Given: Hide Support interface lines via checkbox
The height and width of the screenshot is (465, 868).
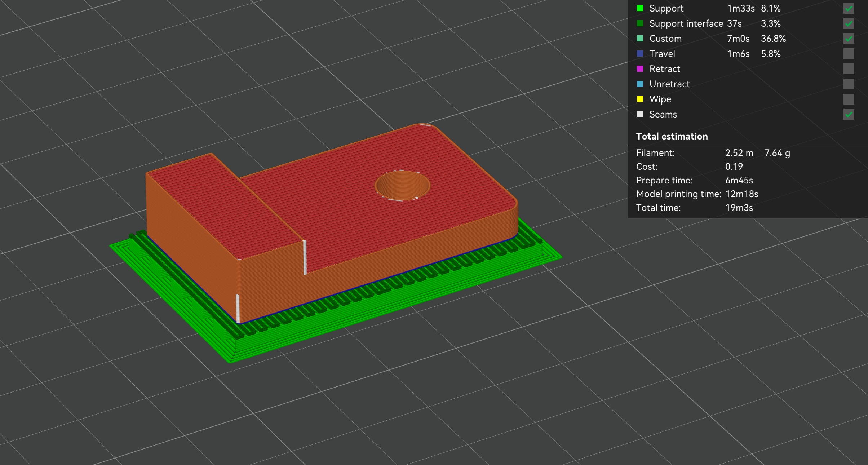Looking at the screenshot, I should (x=849, y=23).
